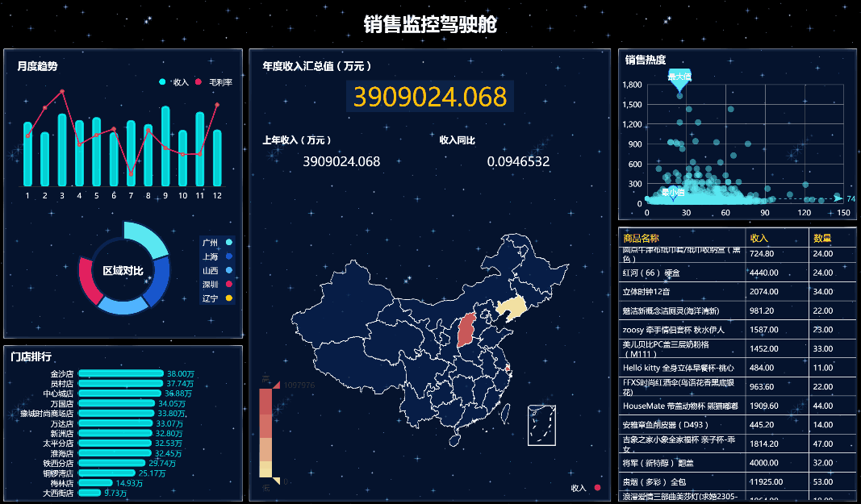Click the map's red-to-yellow color gradient bar

coord(265,433)
